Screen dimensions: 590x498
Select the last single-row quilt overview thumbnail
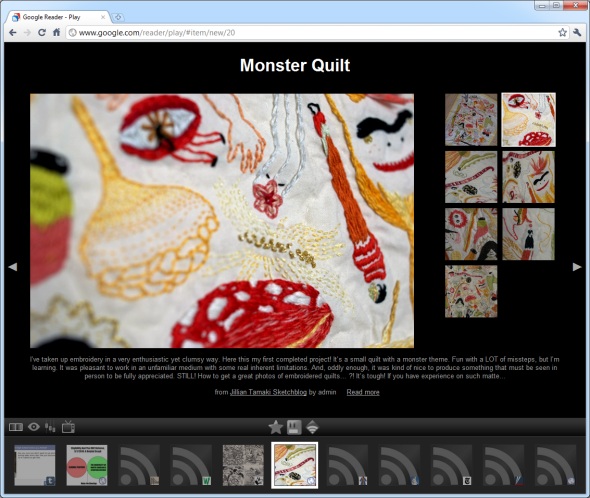tap(471, 291)
